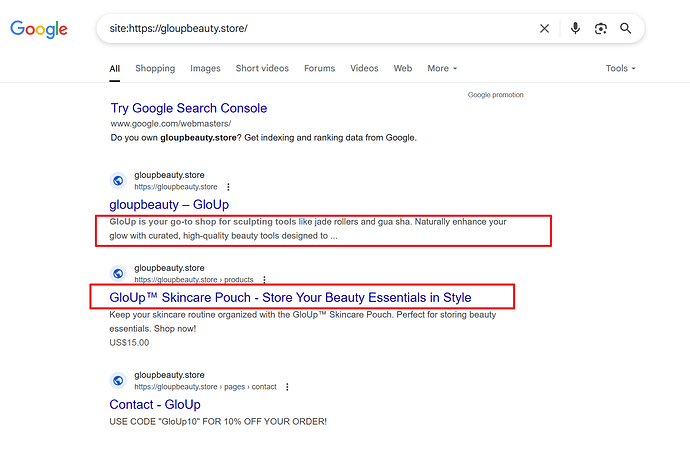
Task: Click the GloUp sculpting tools snippet text
Action: pyautogui.click(x=308, y=229)
